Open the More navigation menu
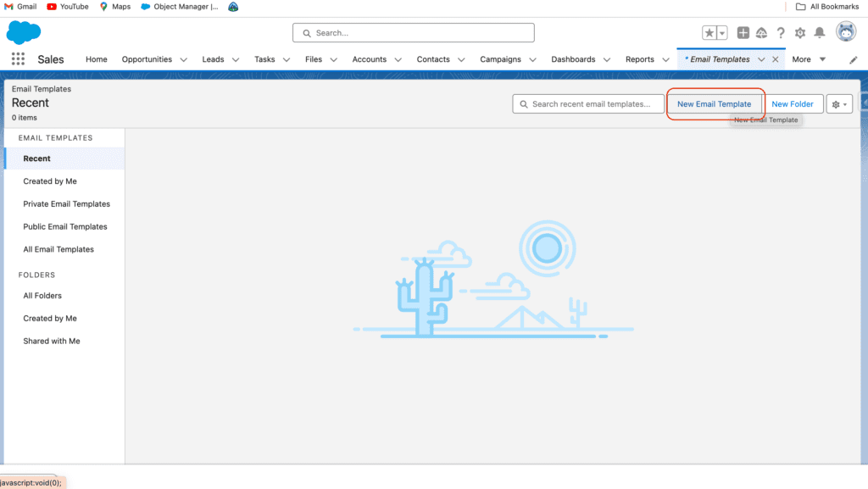 (x=809, y=59)
